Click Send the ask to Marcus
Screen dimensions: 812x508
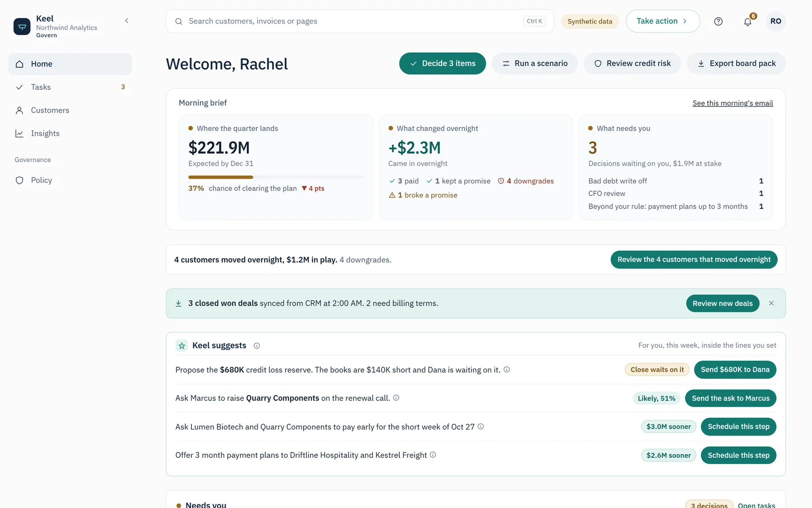click(x=730, y=398)
